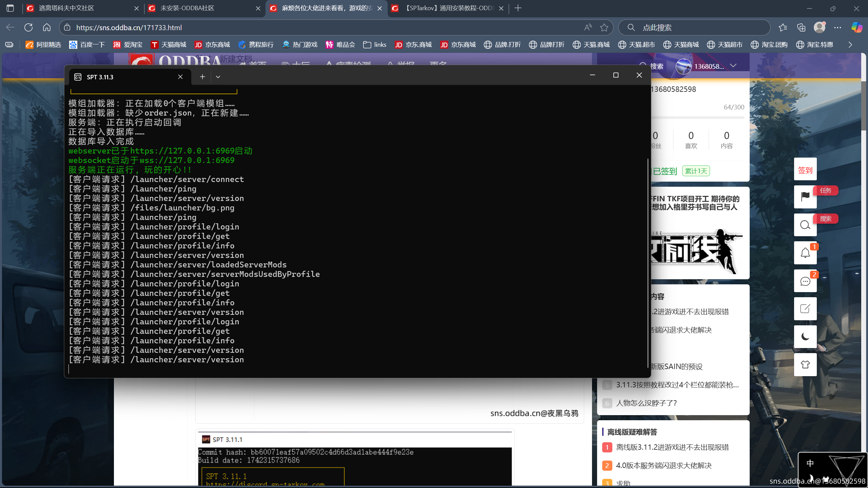
Task: Click the 签到 sidebar button
Action: click(x=805, y=169)
